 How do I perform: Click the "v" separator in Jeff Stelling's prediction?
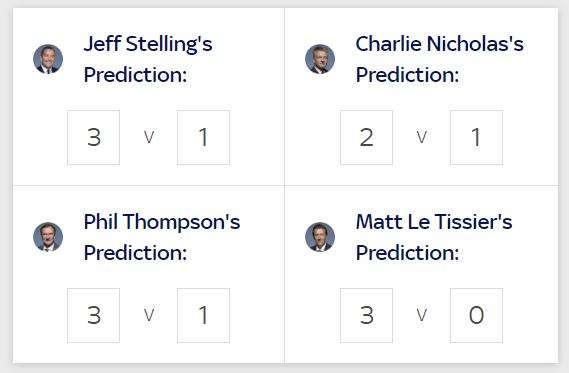pyautogui.click(x=149, y=138)
